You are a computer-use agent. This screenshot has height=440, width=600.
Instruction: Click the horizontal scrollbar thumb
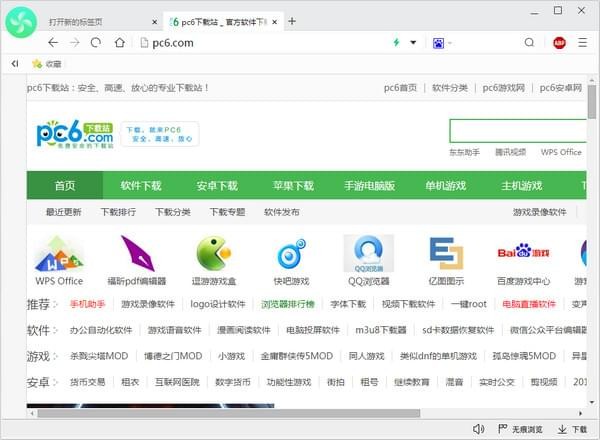coord(229,413)
